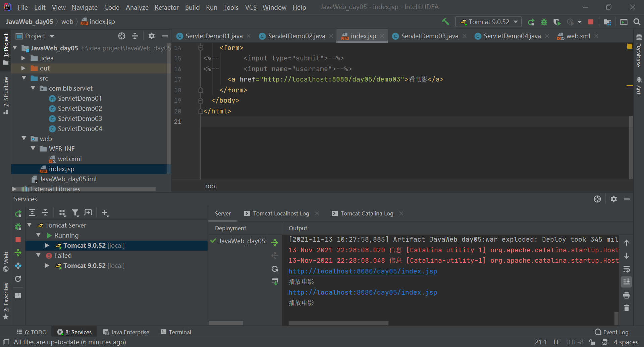The image size is (644, 347).
Task: Collapse the src folder
Action: point(24,78)
